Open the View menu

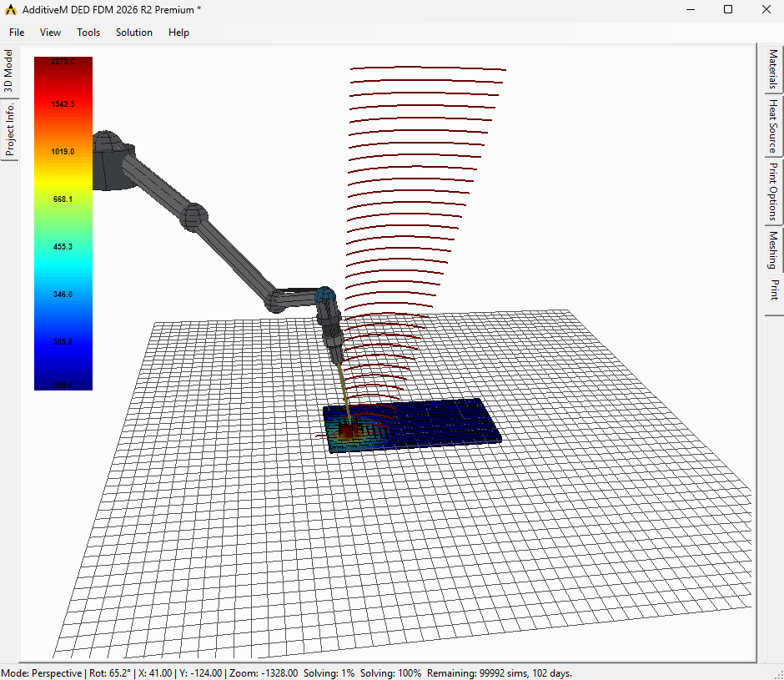click(x=50, y=33)
